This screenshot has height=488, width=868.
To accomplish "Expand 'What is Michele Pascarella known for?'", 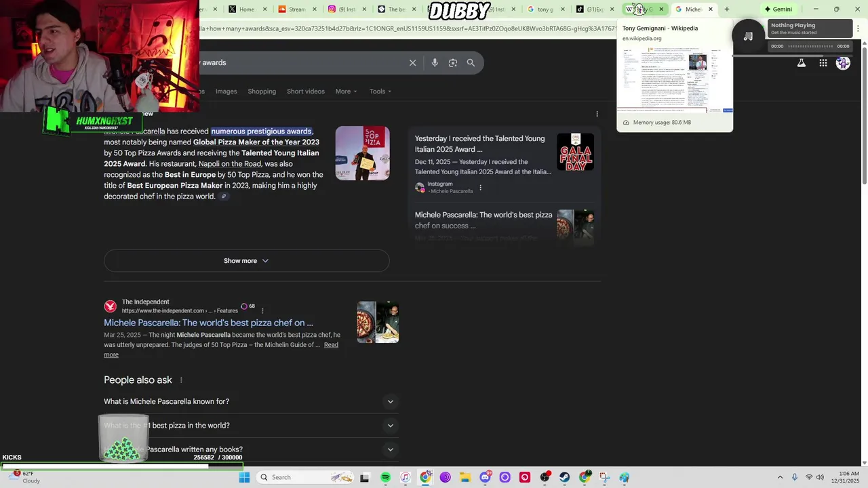I will pyautogui.click(x=251, y=402).
